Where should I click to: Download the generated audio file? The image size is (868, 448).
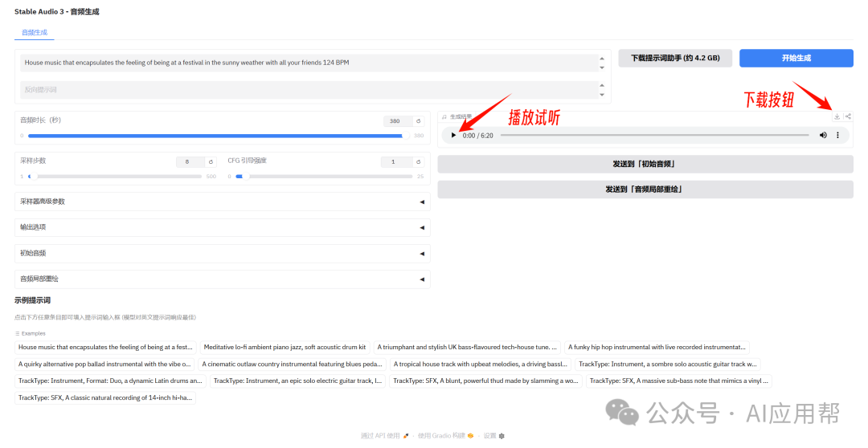point(837,116)
